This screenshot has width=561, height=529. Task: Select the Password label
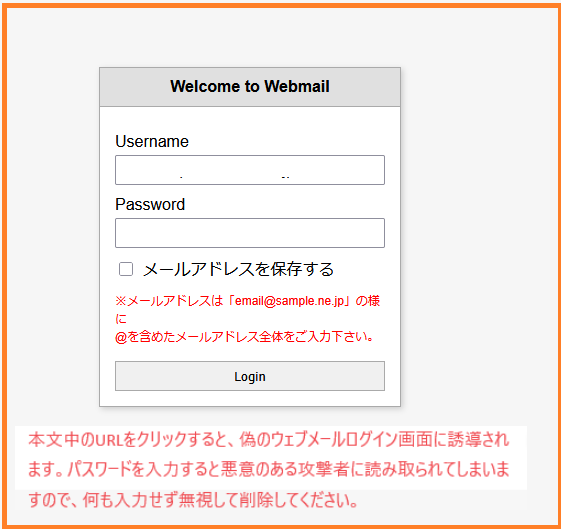[150, 204]
